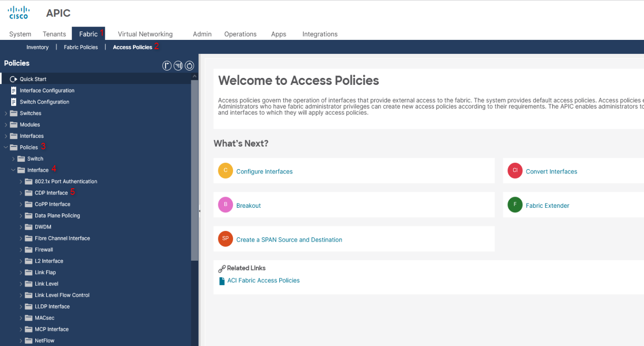Switch to the Tenants tab
This screenshot has width=644, height=346.
54,34
